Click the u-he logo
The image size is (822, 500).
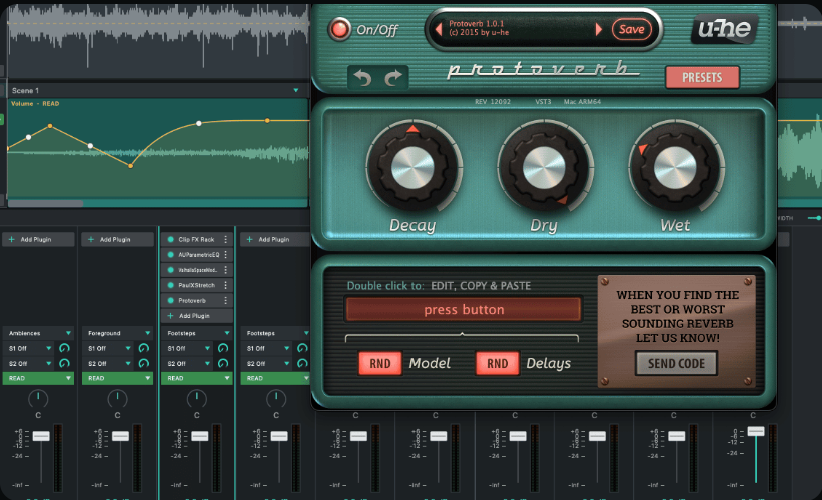click(x=724, y=28)
